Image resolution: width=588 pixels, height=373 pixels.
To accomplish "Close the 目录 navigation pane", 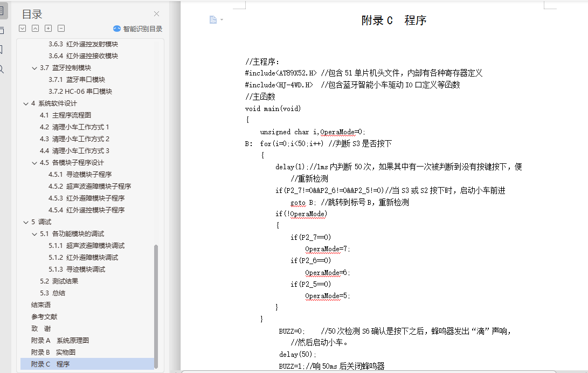I will (156, 14).
